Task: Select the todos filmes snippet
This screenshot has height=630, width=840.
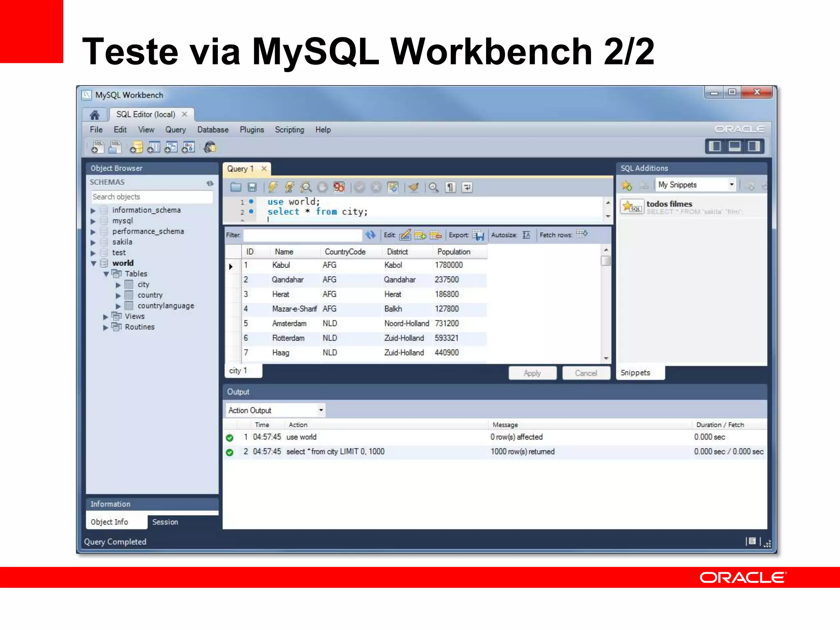Action: tap(691, 207)
